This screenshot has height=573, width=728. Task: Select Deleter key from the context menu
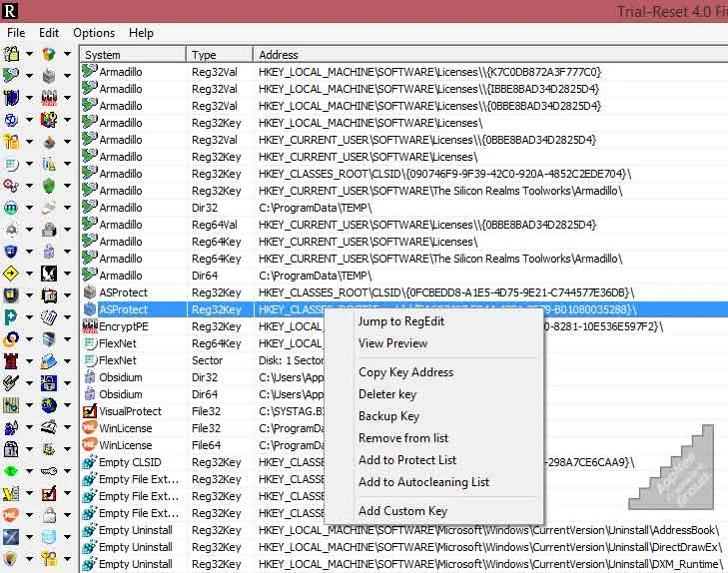(x=387, y=394)
